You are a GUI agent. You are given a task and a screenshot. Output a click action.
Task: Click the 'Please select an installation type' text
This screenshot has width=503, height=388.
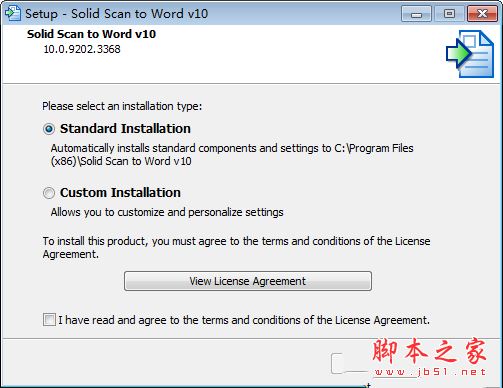(122, 106)
